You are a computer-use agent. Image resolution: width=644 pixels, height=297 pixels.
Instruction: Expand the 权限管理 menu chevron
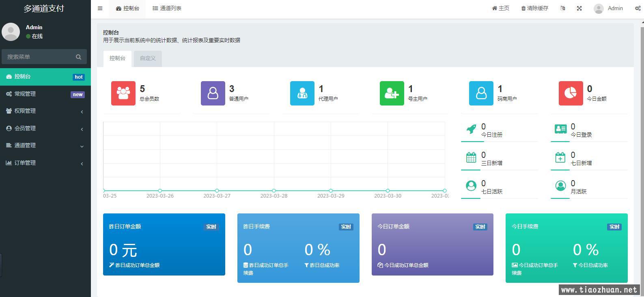82,112
